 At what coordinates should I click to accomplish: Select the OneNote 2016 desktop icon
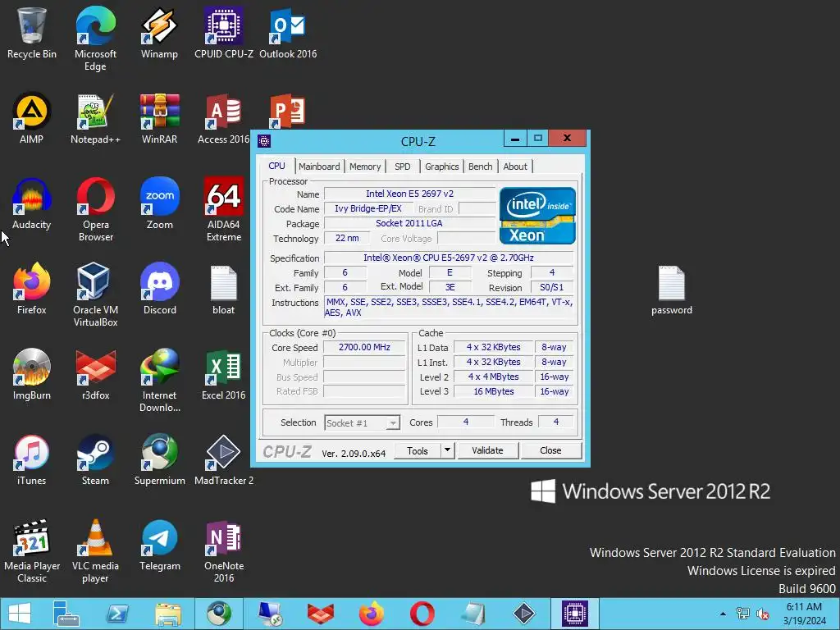coord(224,550)
